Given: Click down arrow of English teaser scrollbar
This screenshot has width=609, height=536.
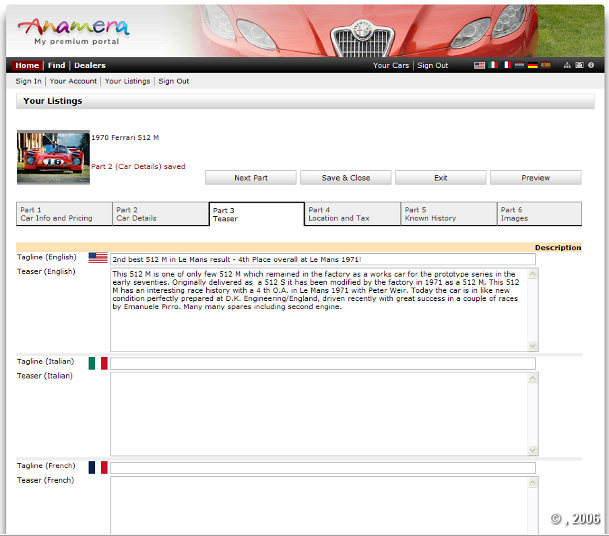Looking at the screenshot, I should click(533, 346).
